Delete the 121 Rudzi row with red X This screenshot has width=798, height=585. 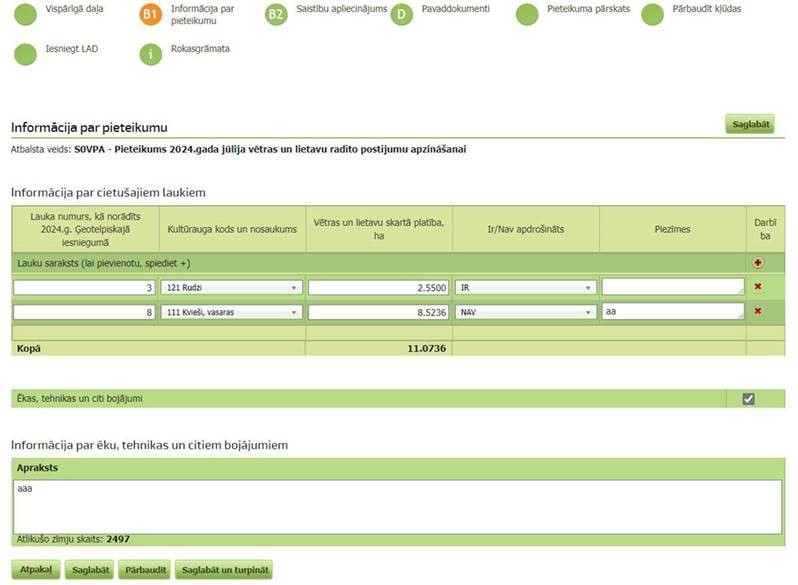tap(757, 287)
